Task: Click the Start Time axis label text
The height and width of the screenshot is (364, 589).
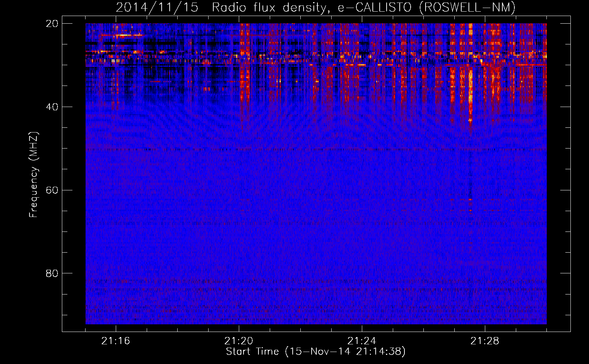Action: pos(316,352)
